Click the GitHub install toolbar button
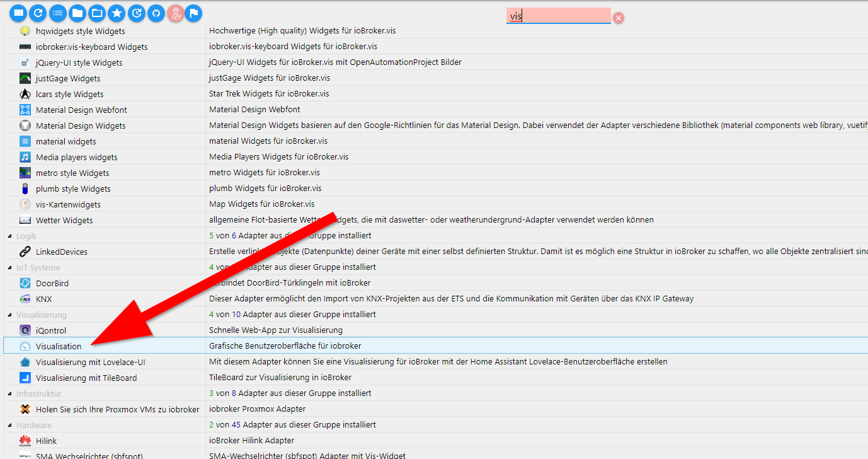868x459 pixels. (155, 13)
